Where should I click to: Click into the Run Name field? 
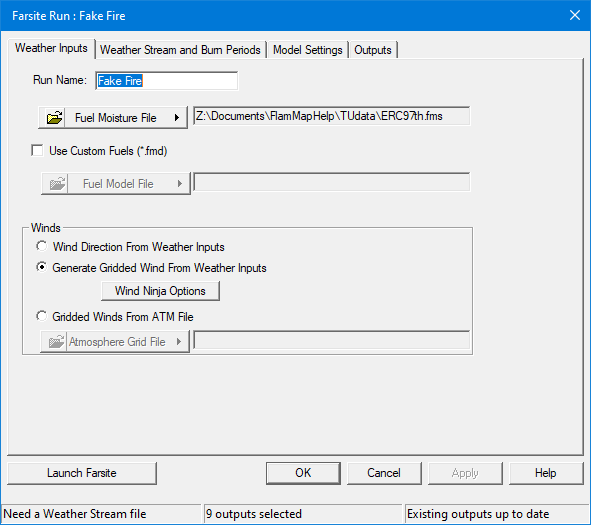167,81
